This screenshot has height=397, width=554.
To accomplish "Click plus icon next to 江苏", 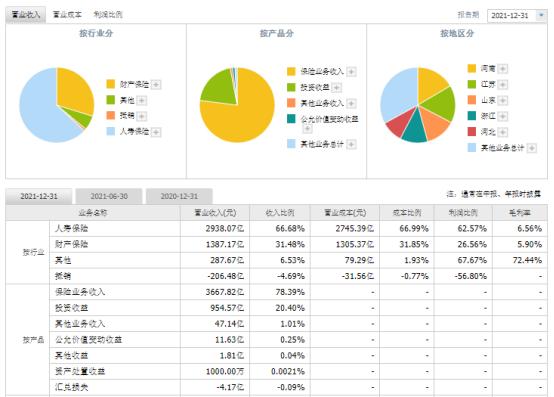I will coord(503,84).
